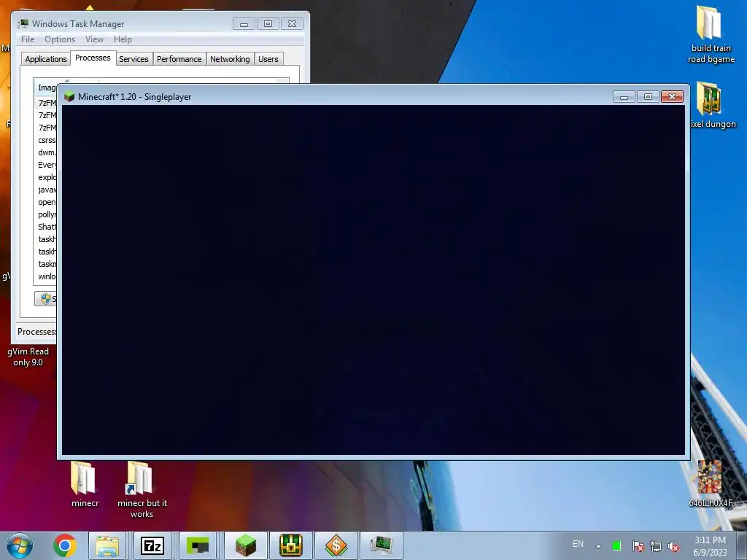Open the File menu in Task Manager
This screenshot has height=560, width=747.
(x=28, y=39)
